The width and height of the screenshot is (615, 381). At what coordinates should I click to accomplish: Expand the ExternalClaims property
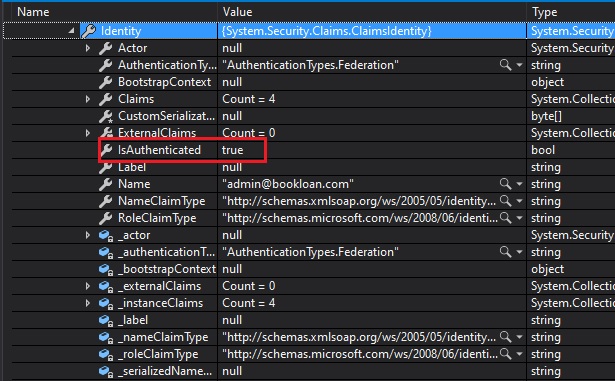coord(88,133)
